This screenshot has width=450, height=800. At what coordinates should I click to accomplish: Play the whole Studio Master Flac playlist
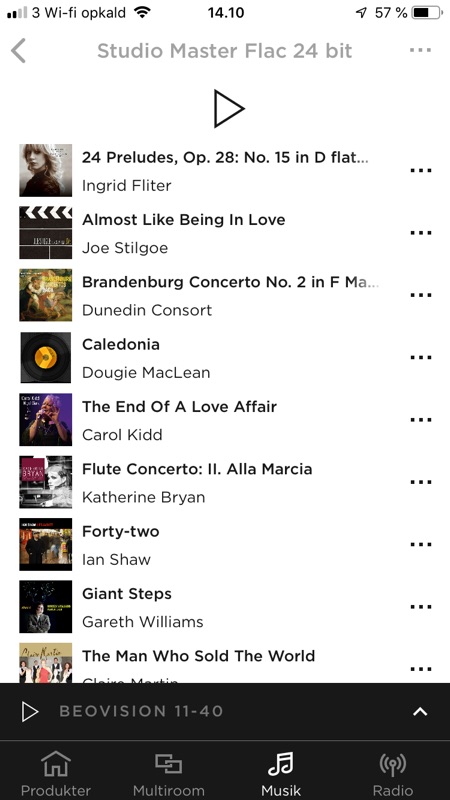(x=229, y=108)
